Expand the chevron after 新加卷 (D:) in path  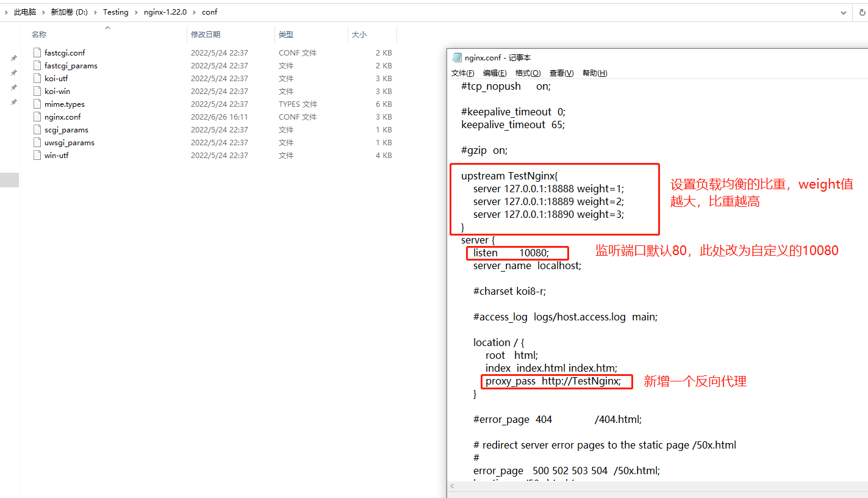95,12
